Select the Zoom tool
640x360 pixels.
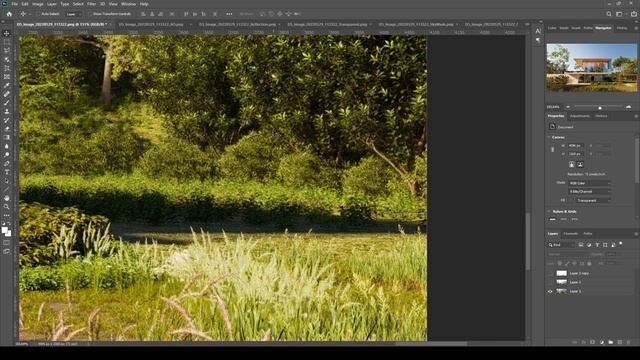[7, 207]
